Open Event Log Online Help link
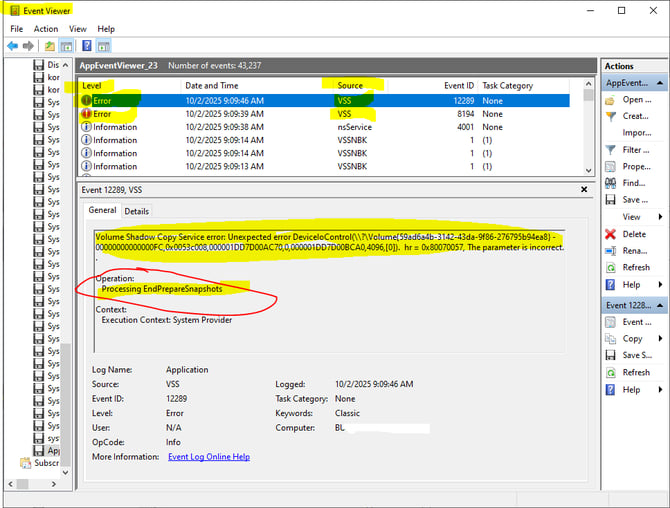670x508 pixels. [x=208, y=457]
